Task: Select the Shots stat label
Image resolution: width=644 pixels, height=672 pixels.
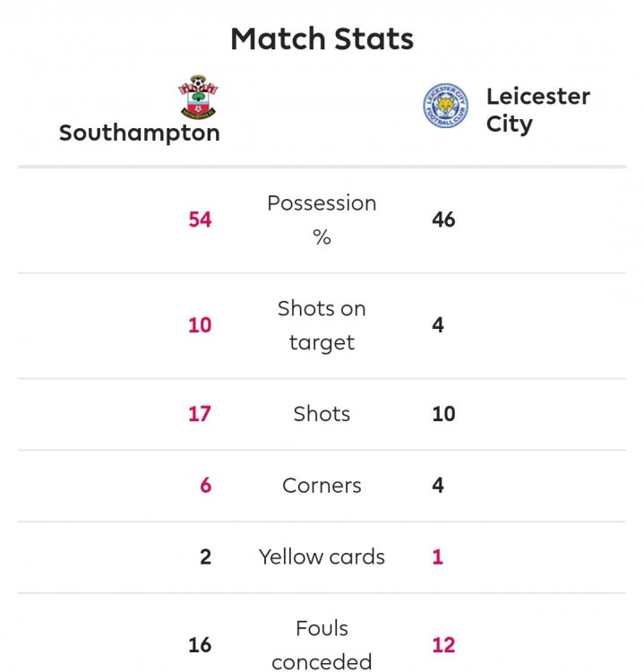Action: [x=322, y=414]
